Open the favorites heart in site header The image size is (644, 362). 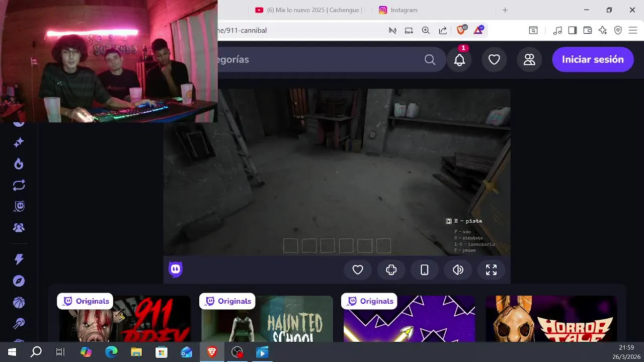494,59
